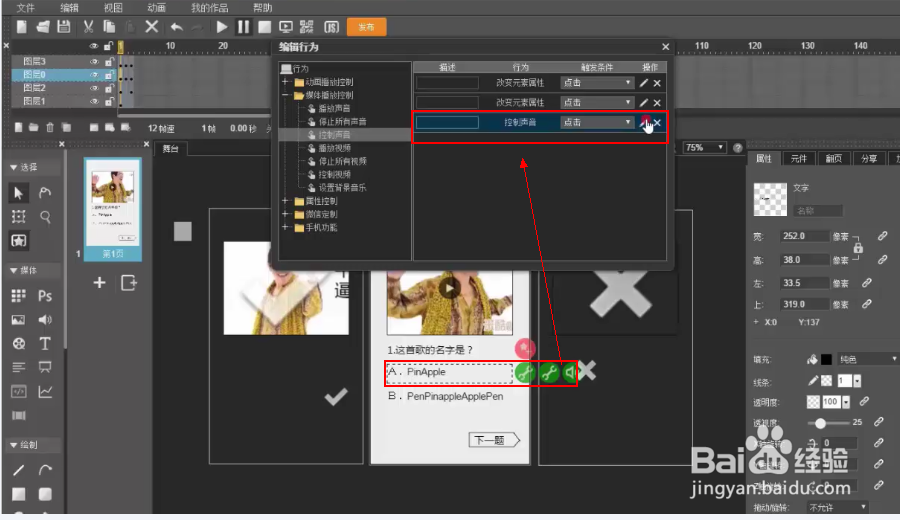Edit first 改变元素属性 behavior with pencil
900x520 pixels.
coord(643,83)
